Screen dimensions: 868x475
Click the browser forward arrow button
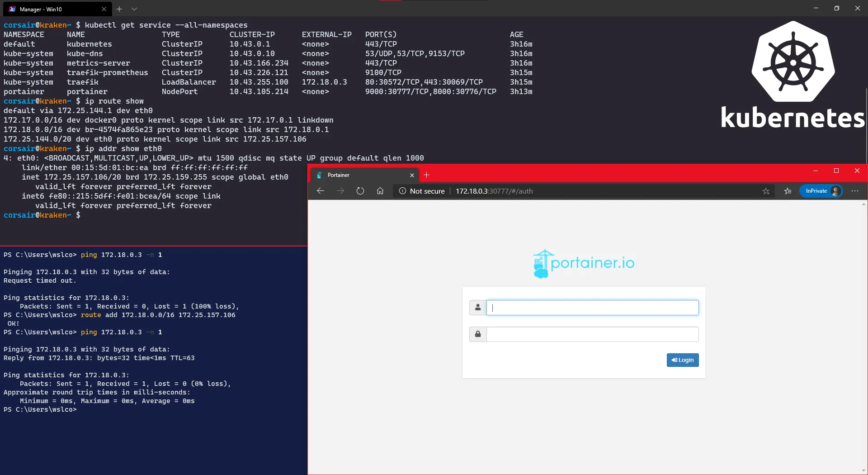click(340, 191)
